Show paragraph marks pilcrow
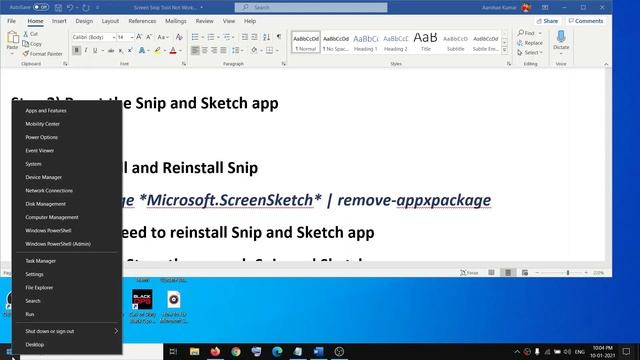Screen dimensions: 640x360 [x=279, y=37]
